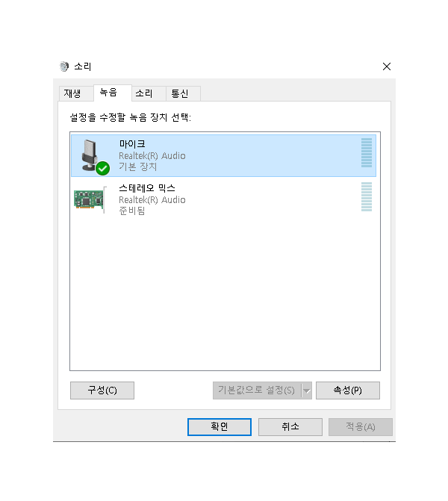This screenshot has height=501, width=448.
Task: Select the 마이크 microphone device icon
Action: [x=90, y=155]
